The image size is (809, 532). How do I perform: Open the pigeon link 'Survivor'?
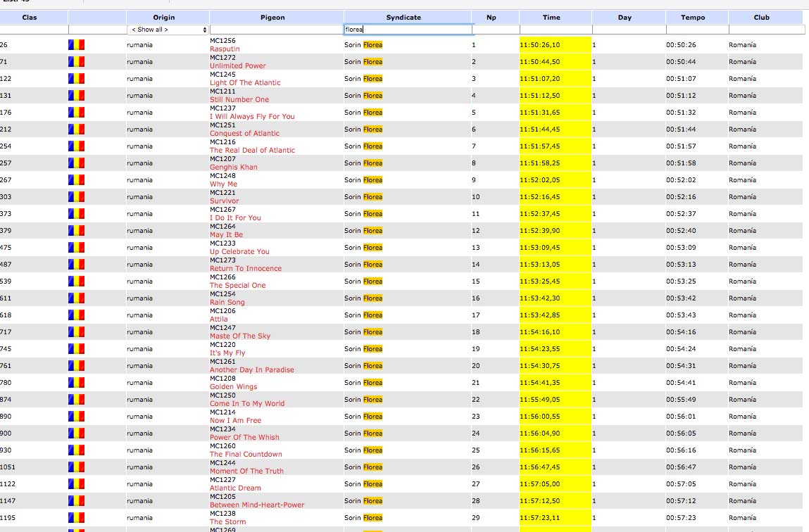pos(225,201)
